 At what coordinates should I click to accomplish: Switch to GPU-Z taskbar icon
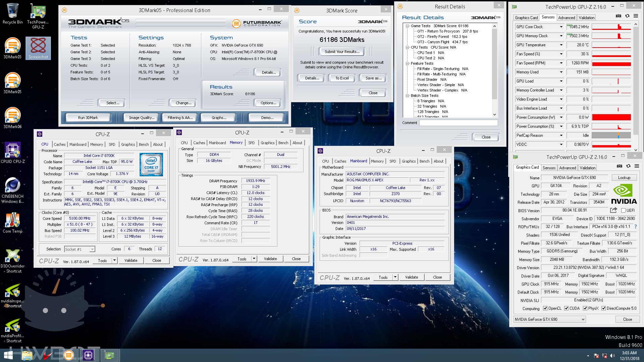click(109, 355)
